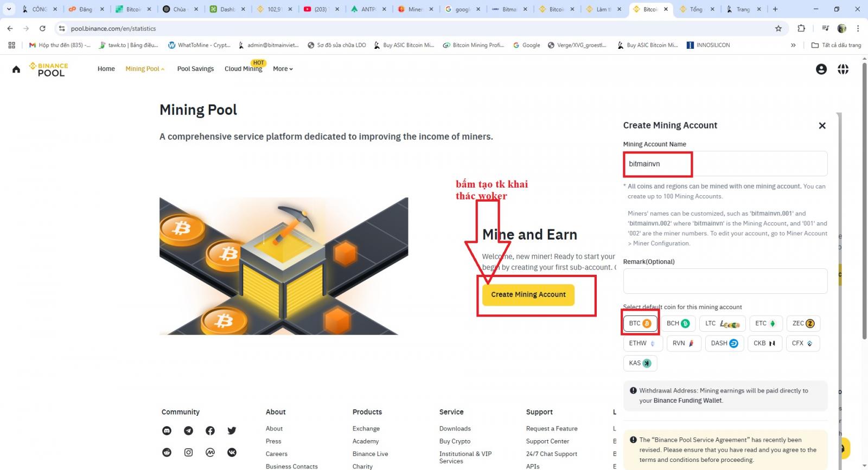Screen dimensions: 868x470
Task: Open the Instagram community icon
Action: pyautogui.click(x=188, y=452)
